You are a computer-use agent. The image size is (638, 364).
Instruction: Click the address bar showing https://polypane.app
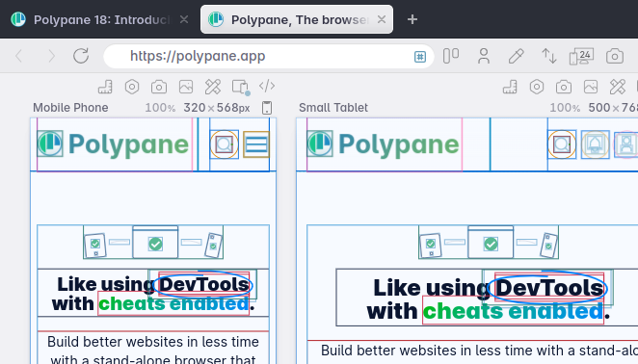[x=269, y=56]
